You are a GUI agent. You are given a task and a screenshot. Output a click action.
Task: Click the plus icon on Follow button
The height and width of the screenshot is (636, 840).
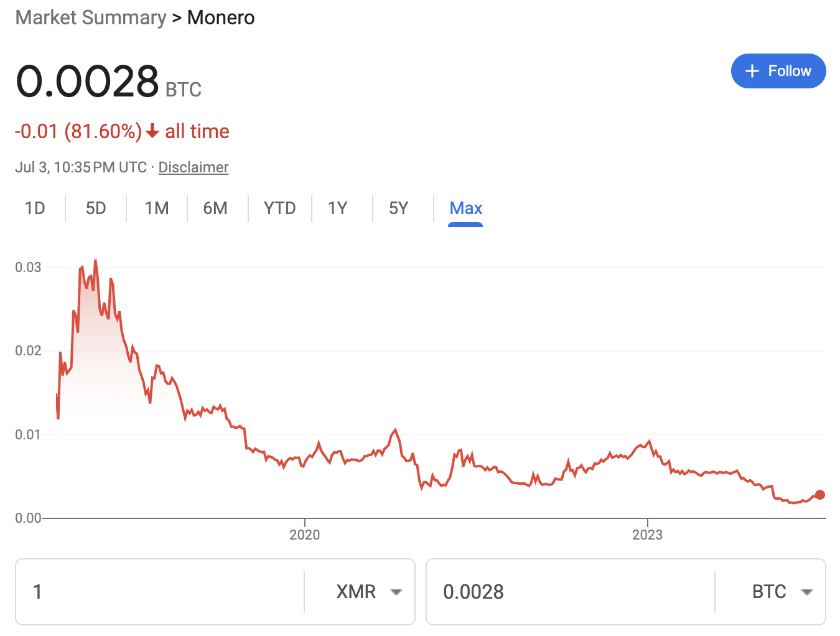coord(752,71)
